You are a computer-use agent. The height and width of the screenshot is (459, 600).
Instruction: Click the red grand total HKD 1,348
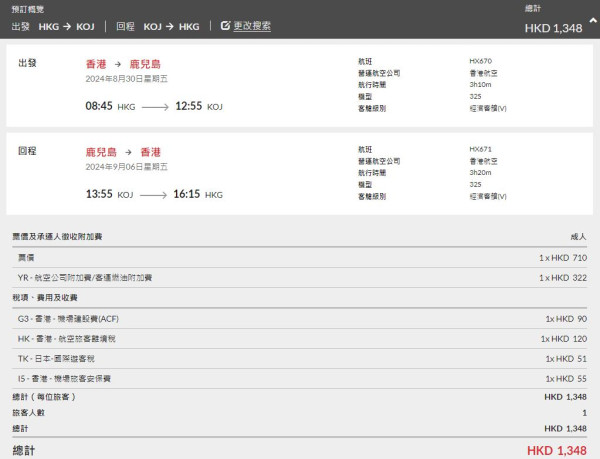tap(557, 450)
